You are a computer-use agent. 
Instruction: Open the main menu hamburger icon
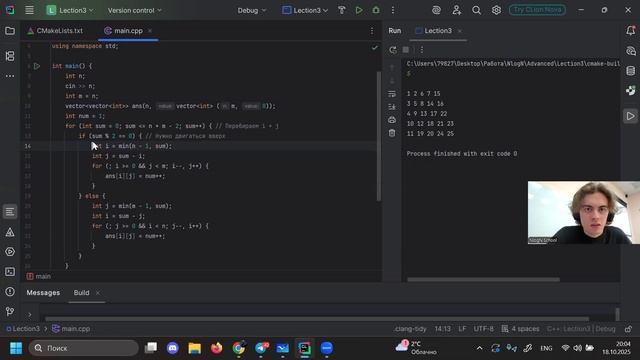click(x=29, y=10)
